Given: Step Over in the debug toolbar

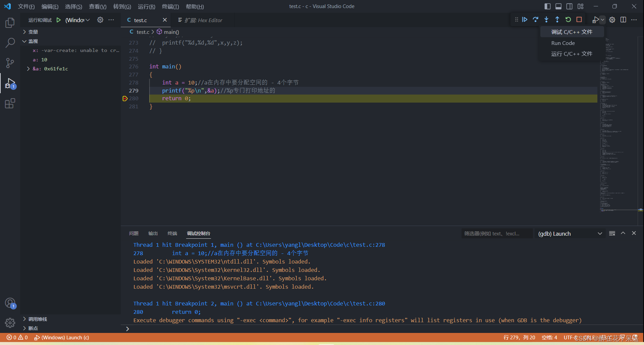Looking at the screenshot, I should point(536,20).
